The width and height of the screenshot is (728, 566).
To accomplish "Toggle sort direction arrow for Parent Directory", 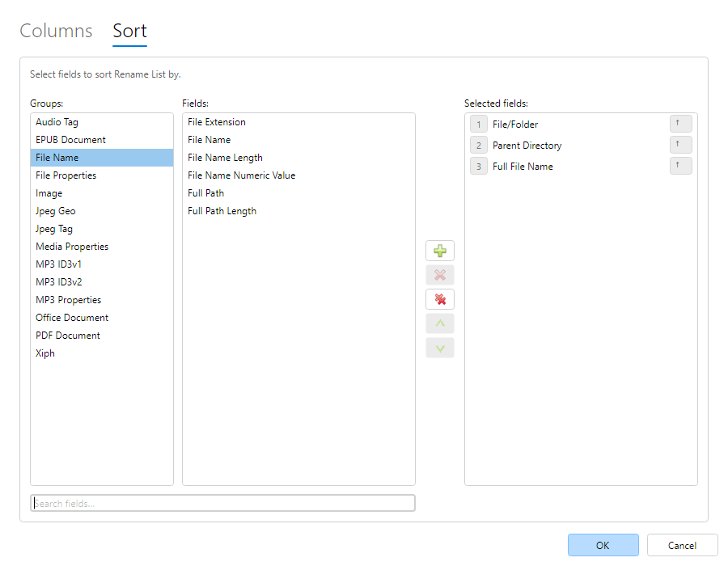I will 680,145.
